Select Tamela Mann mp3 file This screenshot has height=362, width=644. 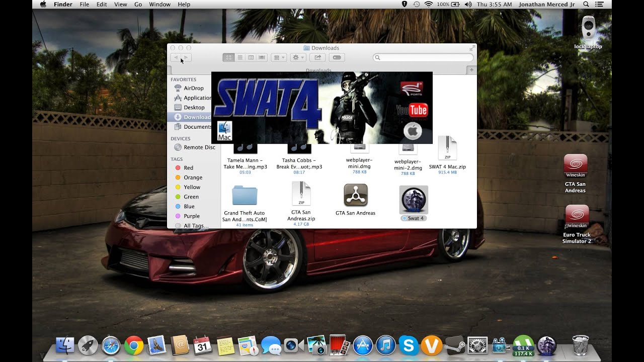click(x=245, y=149)
